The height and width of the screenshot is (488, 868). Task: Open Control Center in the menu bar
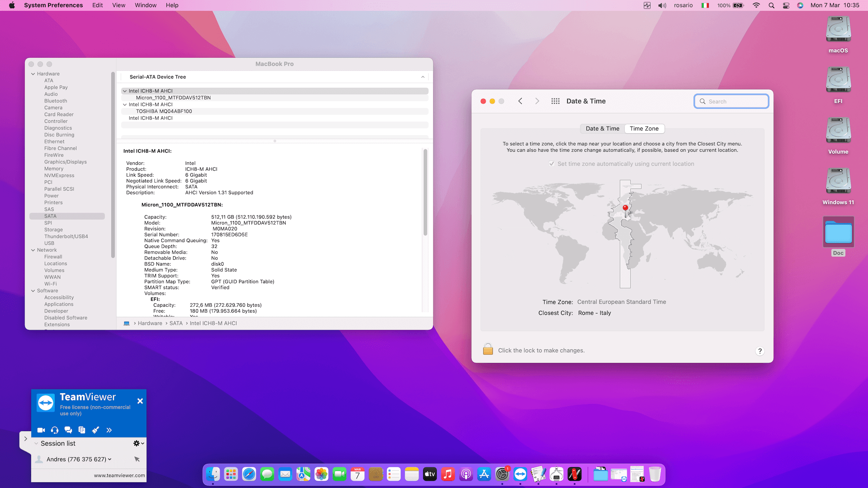pyautogui.click(x=786, y=5)
